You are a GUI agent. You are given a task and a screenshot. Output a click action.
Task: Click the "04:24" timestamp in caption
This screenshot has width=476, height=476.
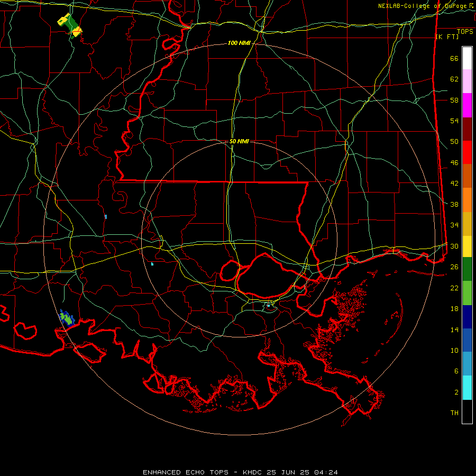click(325, 472)
